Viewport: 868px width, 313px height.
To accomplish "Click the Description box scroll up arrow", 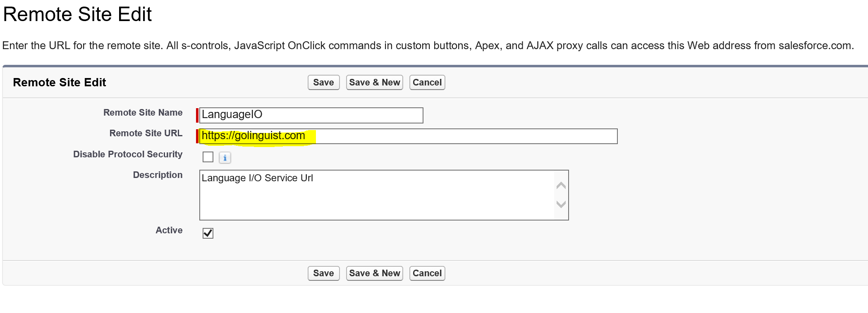I will tap(561, 186).
